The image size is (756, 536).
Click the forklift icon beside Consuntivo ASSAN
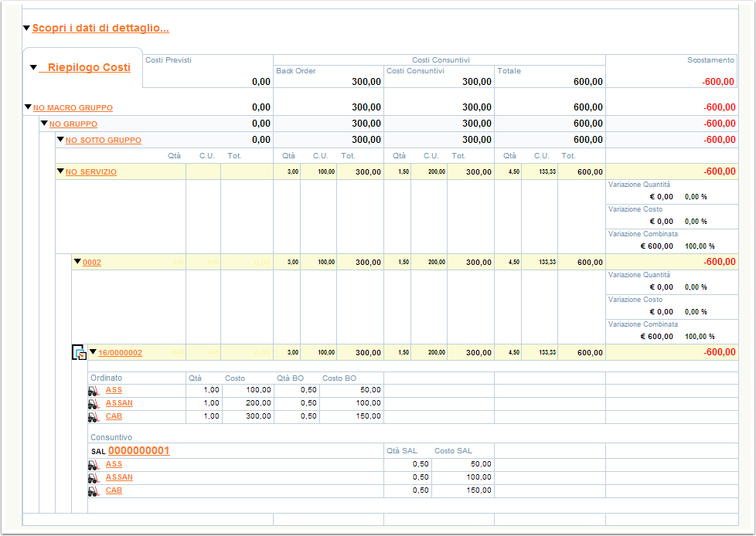point(94,478)
